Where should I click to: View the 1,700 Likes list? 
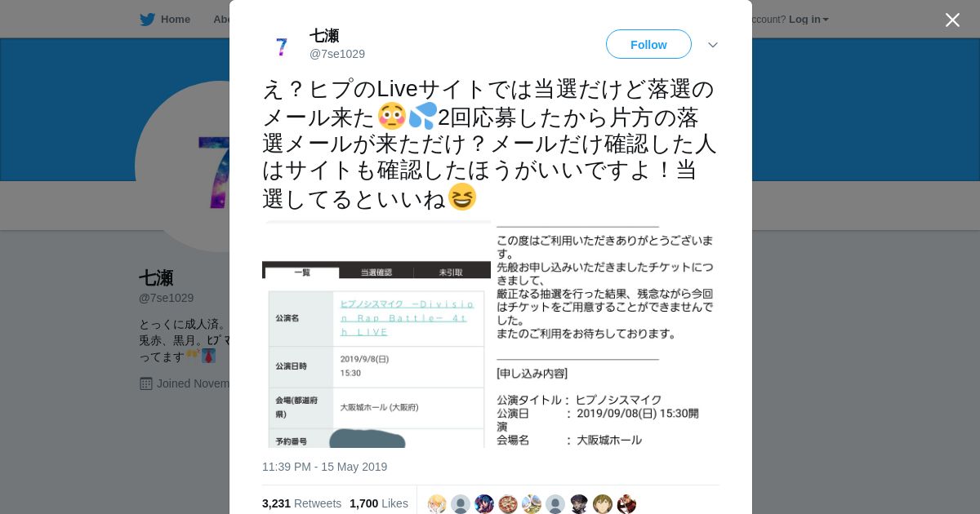(379, 503)
